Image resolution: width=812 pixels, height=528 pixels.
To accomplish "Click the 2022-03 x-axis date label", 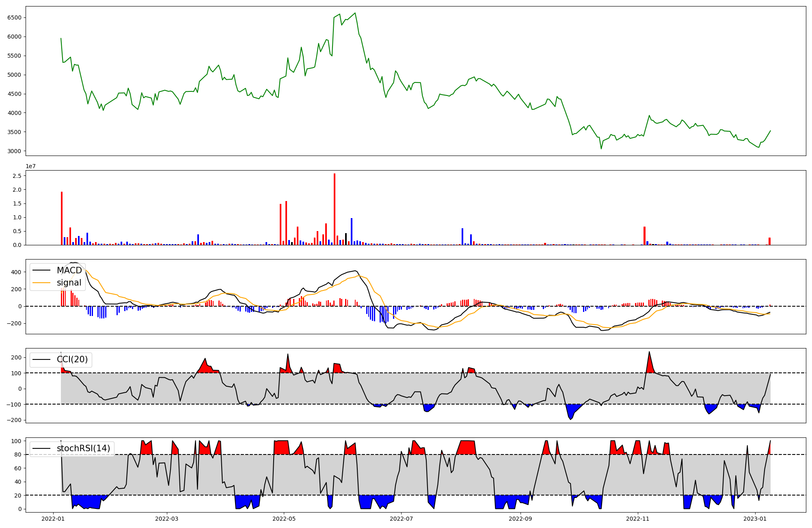I will pos(167,519).
